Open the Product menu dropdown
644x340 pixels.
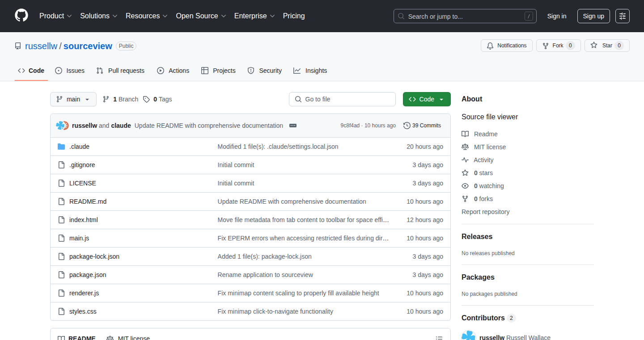(55, 16)
